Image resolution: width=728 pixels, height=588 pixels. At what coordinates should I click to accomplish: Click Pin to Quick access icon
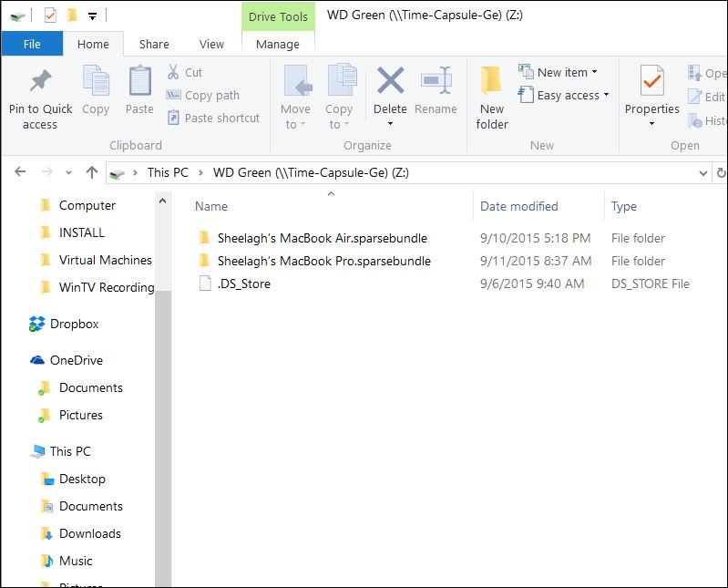pyautogui.click(x=40, y=81)
